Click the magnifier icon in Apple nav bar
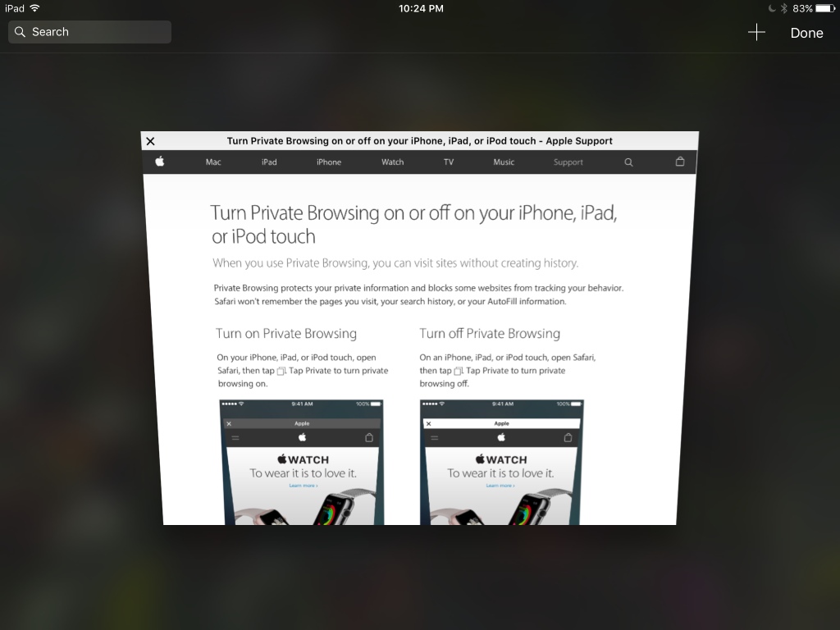The image size is (840, 630). pyautogui.click(x=628, y=162)
